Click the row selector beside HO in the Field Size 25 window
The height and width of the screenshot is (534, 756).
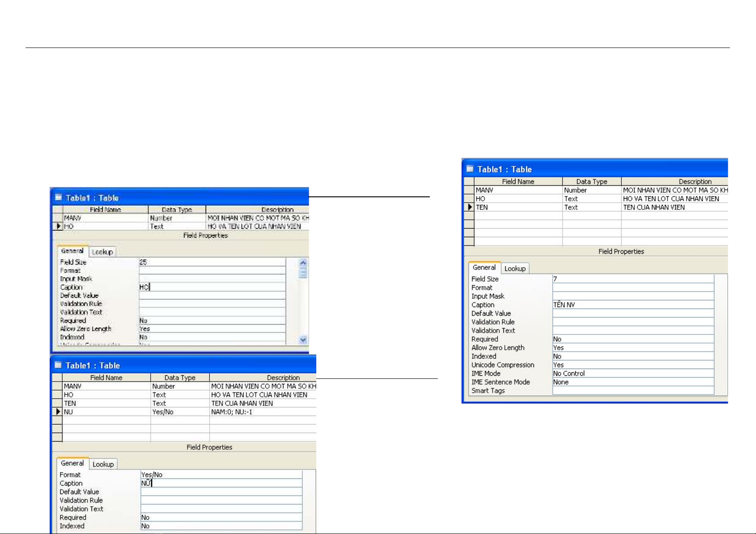(x=58, y=226)
